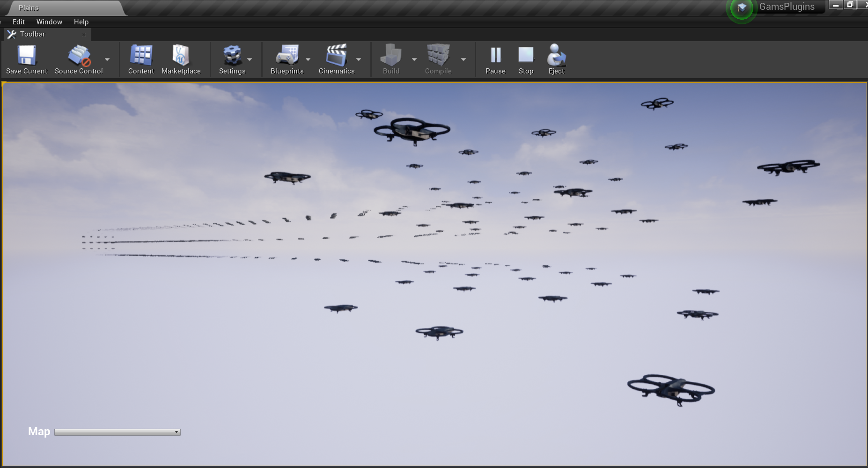Expand the Blueprints dropdown arrow

pyautogui.click(x=308, y=60)
